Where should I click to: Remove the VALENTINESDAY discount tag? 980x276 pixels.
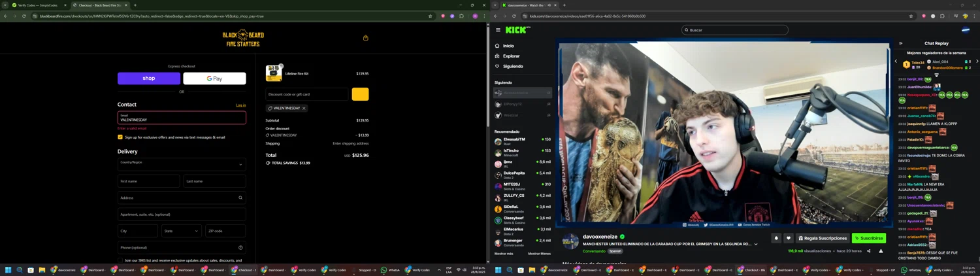[x=304, y=109]
